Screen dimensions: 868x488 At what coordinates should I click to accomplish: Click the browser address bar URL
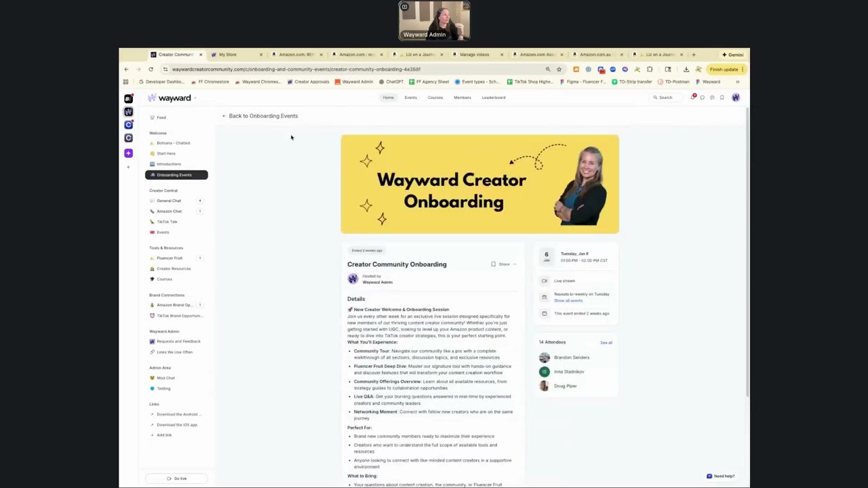point(296,69)
